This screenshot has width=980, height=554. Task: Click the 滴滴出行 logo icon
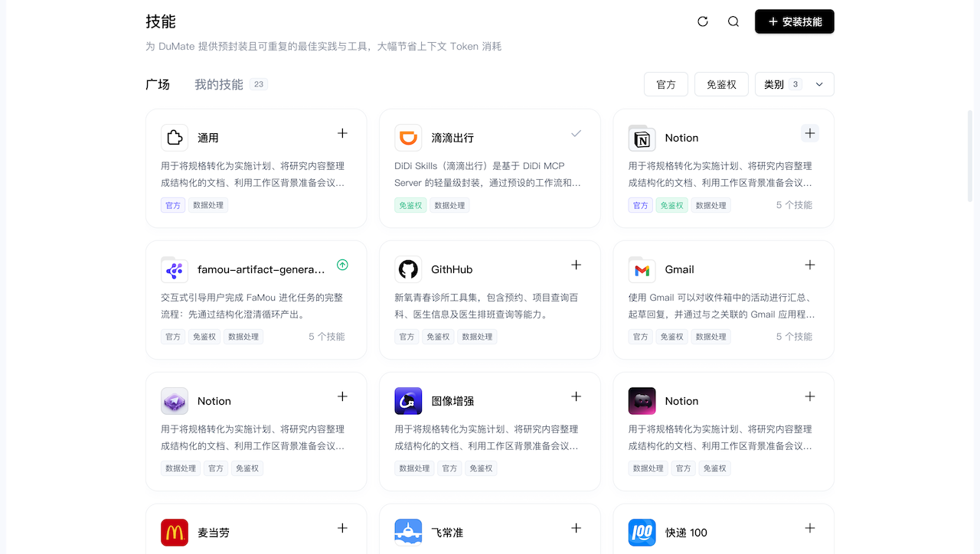408,138
